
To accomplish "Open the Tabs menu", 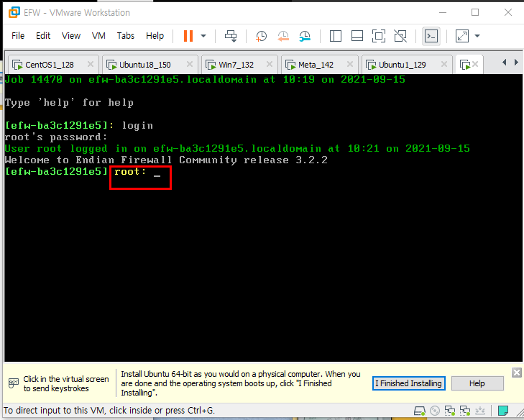I will pos(126,36).
